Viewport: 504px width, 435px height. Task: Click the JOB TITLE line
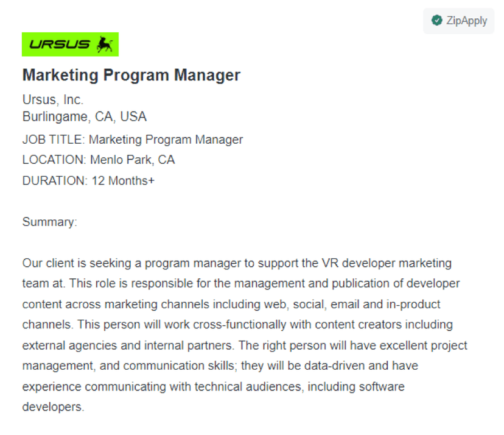pyautogui.click(x=132, y=139)
